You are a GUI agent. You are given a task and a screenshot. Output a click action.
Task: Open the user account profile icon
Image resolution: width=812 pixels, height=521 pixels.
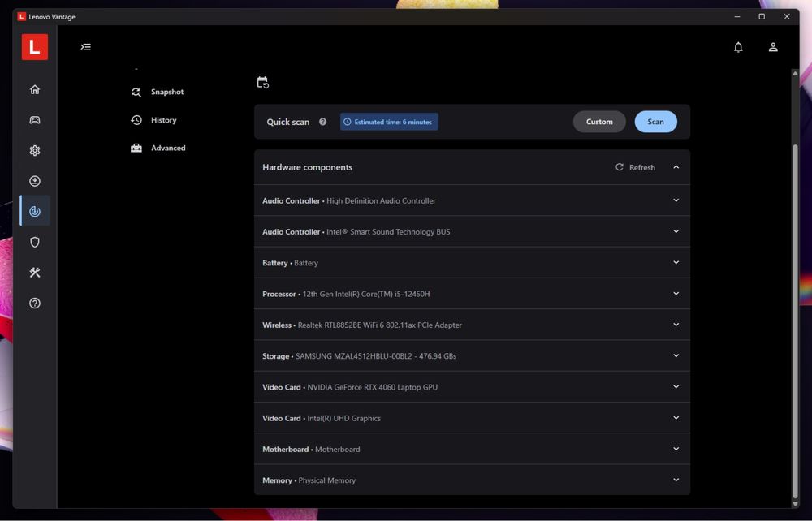tap(773, 47)
